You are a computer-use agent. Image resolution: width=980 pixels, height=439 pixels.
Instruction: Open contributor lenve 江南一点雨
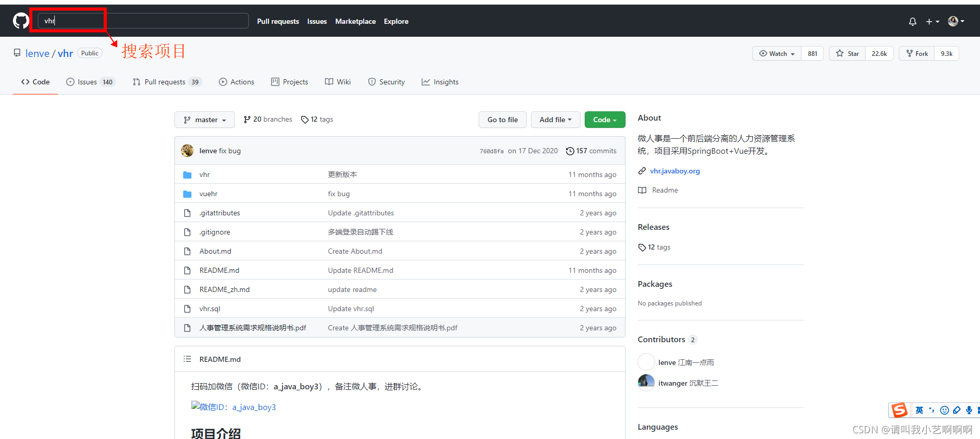click(686, 362)
